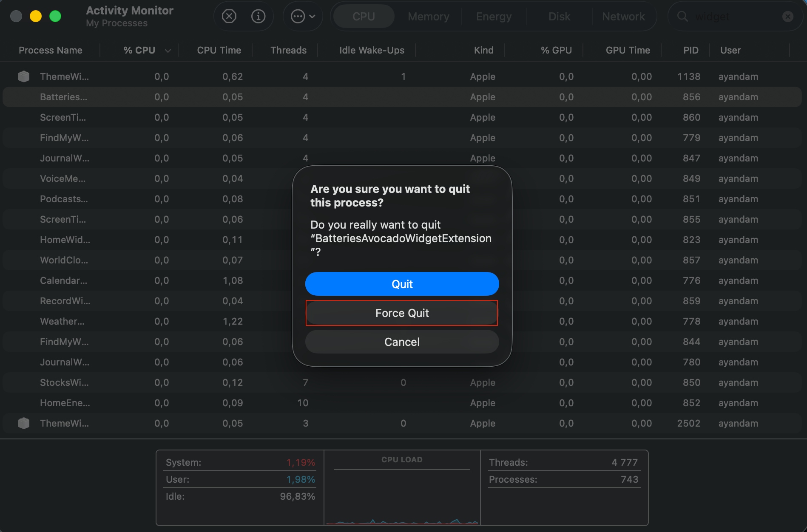Select the Batteries... process row
The width and height of the screenshot is (807, 532).
click(402, 97)
